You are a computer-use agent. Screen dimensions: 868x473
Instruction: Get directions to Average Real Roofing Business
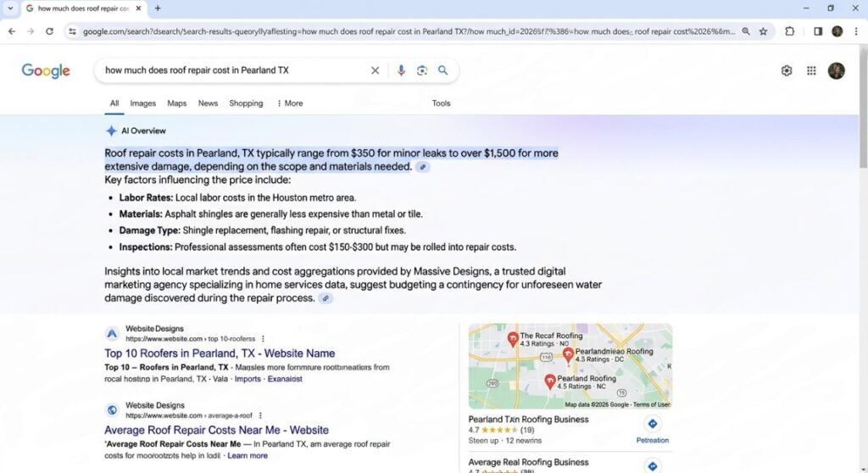[652, 466]
